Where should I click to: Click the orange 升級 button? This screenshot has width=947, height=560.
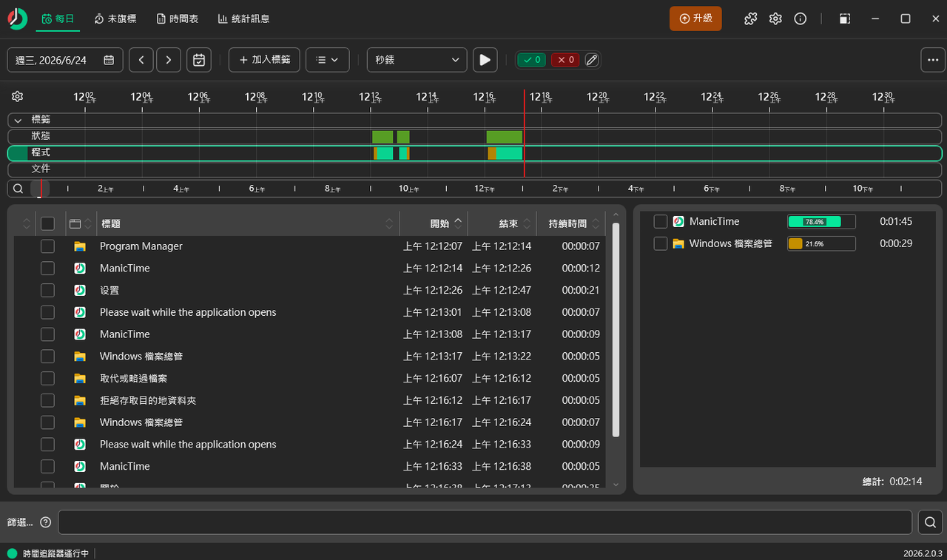pyautogui.click(x=695, y=18)
